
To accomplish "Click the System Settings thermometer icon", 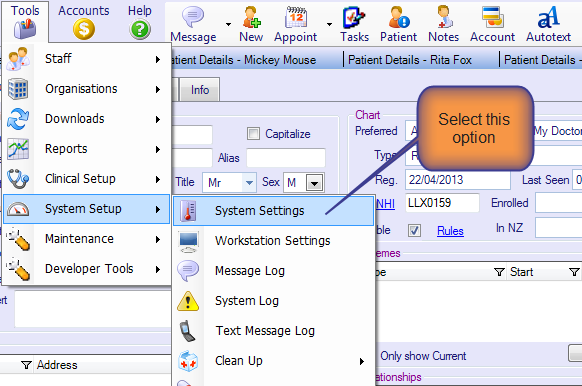I will point(188,210).
